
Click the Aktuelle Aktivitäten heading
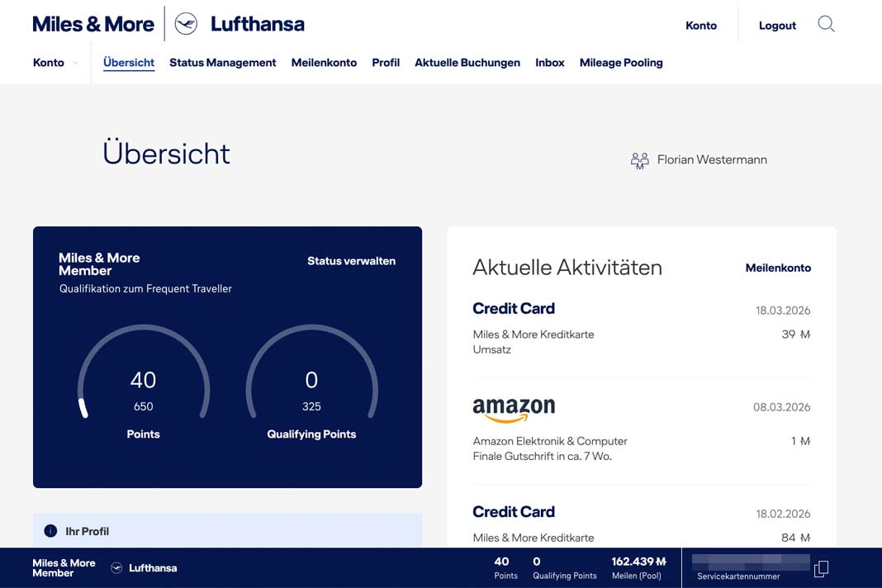[567, 268]
